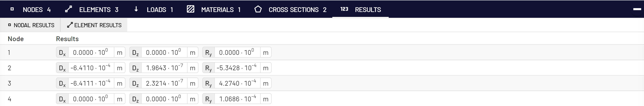Select node 1 row number
Image resolution: width=644 pixels, height=106 pixels.
point(9,53)
